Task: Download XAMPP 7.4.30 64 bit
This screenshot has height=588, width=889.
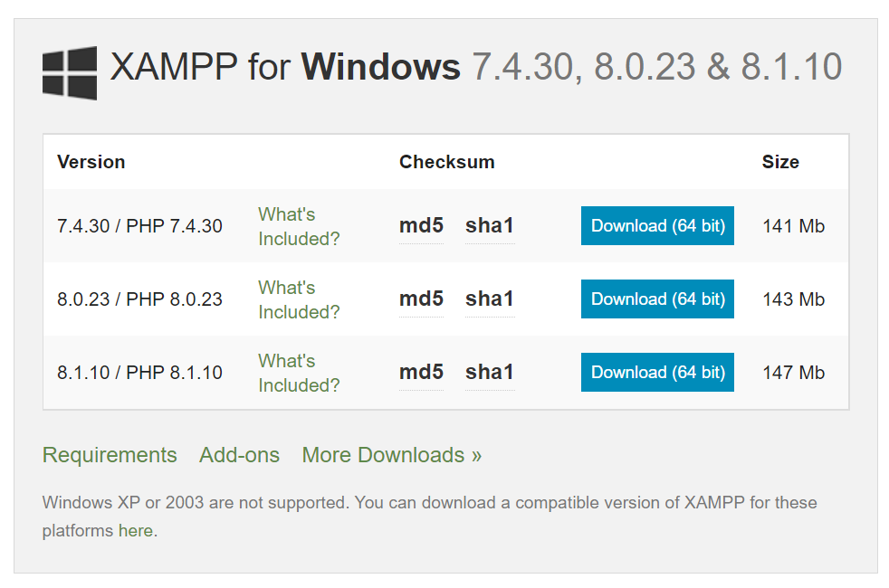Action: 657,225
